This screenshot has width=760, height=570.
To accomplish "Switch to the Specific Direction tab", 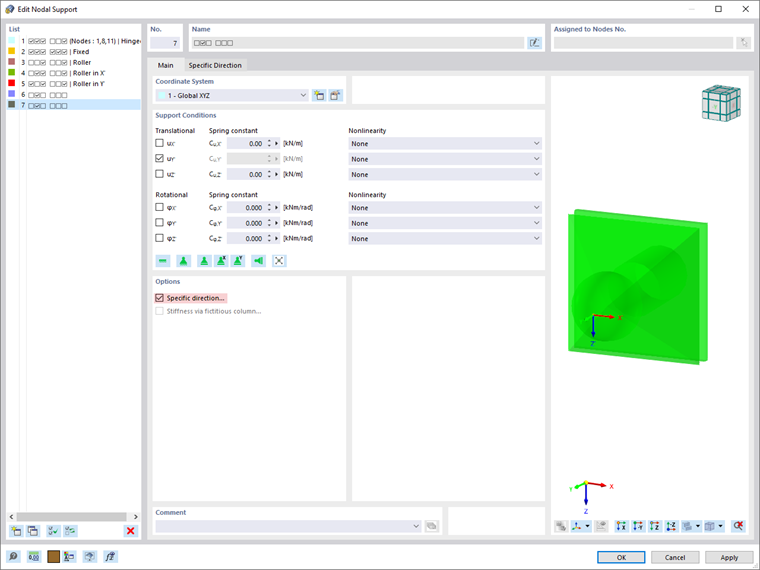I will [x=215, y=65].
